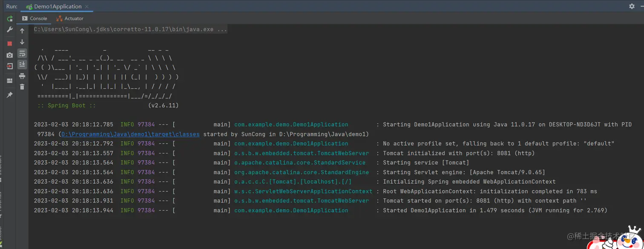Pin the run tab with pushpin icon
The width and height of the screenshot is (644, 249).
[10, 95]
